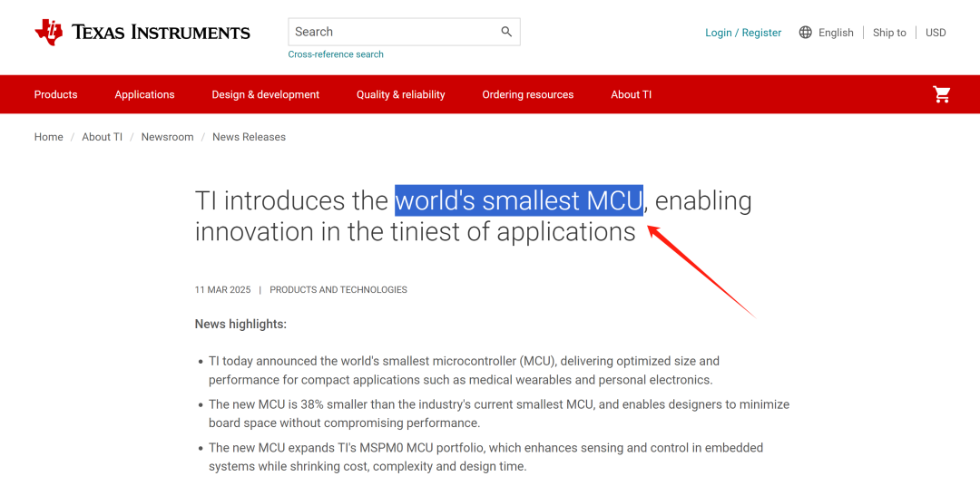Viewport: 980px width, 486px height.
Task: Click bullet about "38% smaller" MCU
Action: pyautogui.click(x=499, y=413)
